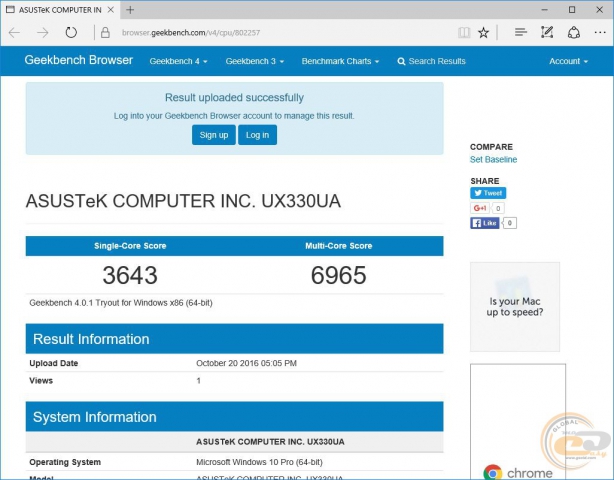614x480 pixels.
Task: Click the Result Information section header
Action: point(234,339)
